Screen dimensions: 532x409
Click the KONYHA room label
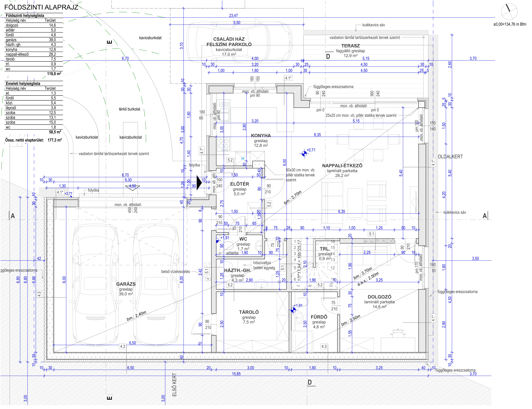click(x=261, y=136)
